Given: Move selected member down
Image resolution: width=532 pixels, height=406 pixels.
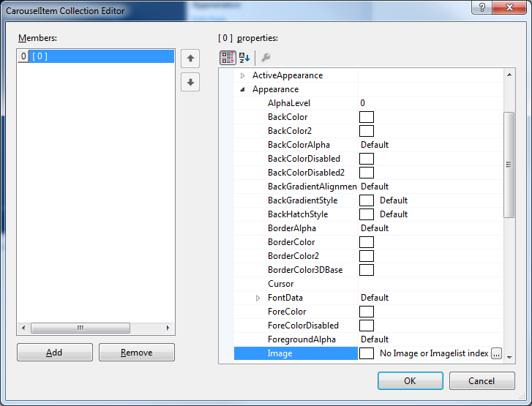Looking at the screenshot, I should point(190,82).
